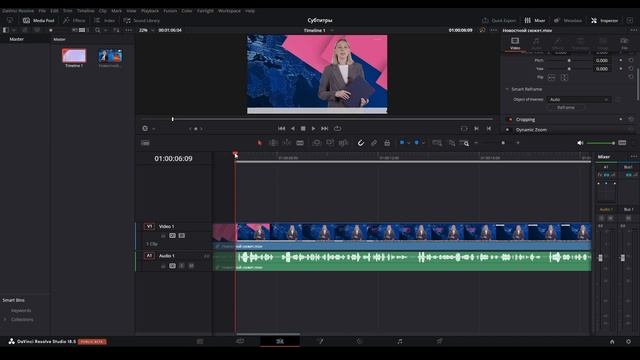Click Quick Export button

[x=499, y=20]
